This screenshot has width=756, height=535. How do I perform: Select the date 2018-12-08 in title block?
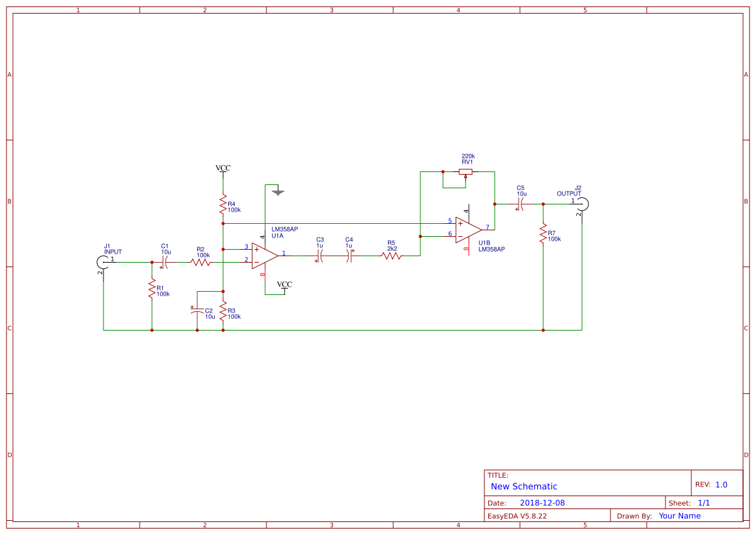click(x=543, y=502)
